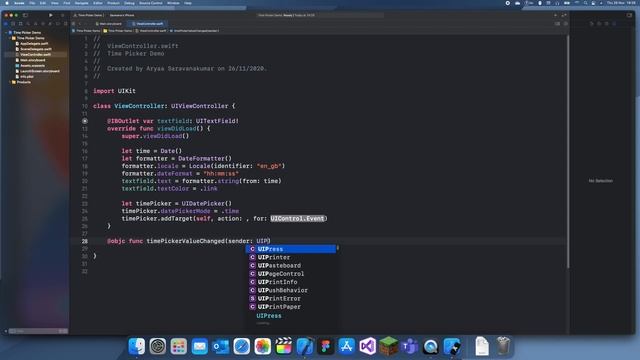640x360 pixels.
Task: Choose the UIPasteboard autocomplete suggestion
Action: pyautogui.click(x=291, y=265)
